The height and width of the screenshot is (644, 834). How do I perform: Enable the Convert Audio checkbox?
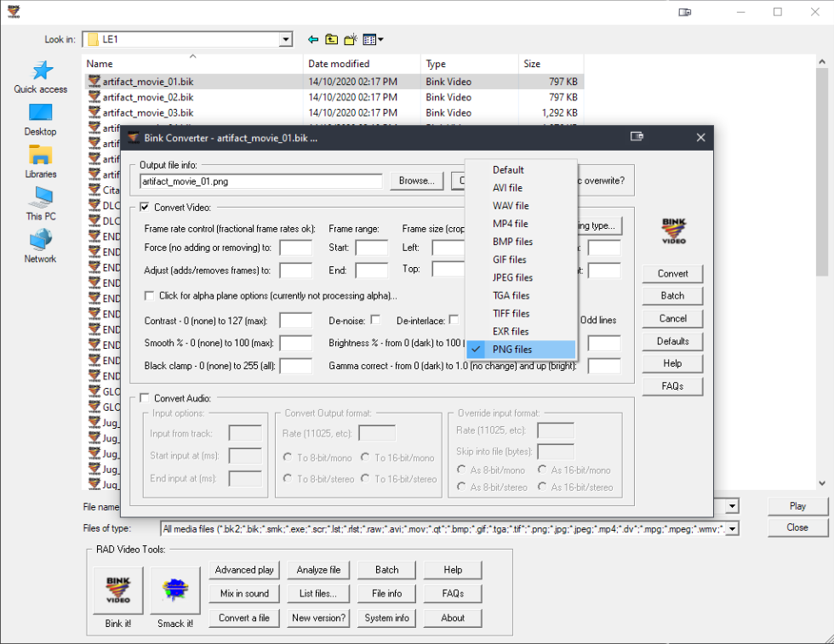[144, 398]
